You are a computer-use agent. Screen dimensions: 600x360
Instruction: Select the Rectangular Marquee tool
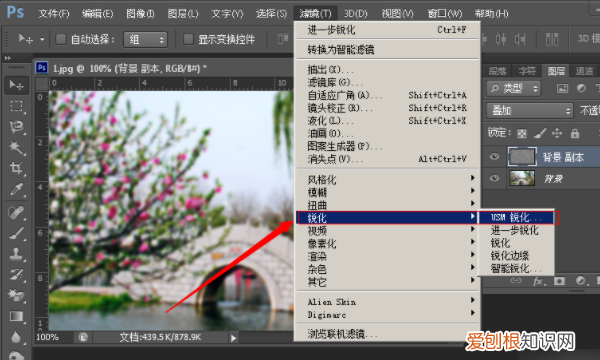16,106
